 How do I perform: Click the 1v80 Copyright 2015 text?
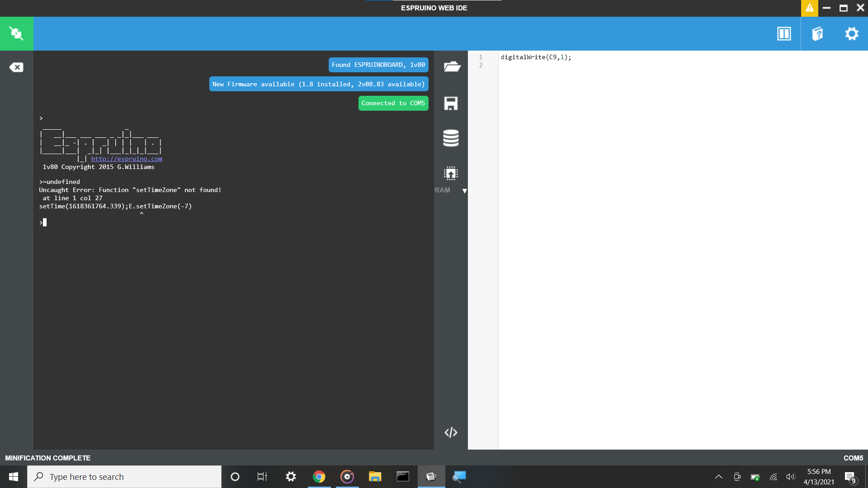pyautogui.click(x=99, y=167)
